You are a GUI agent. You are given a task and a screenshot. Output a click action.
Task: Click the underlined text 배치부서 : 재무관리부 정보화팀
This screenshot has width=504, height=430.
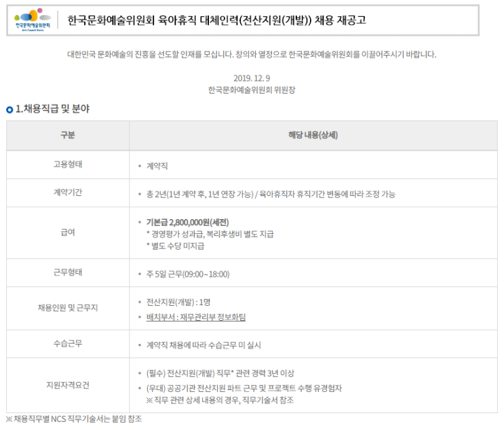196,317
